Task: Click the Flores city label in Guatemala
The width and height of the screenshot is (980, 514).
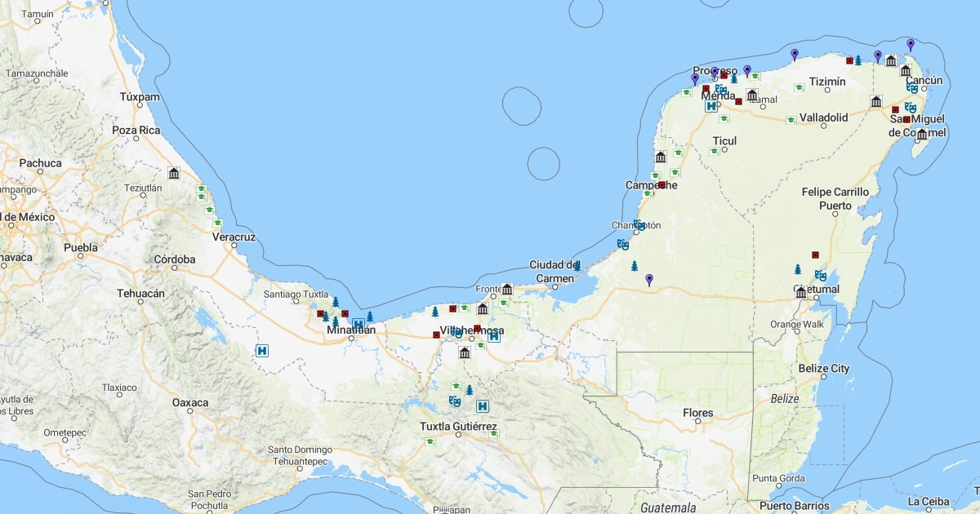Action: click(x=698, y=414)
